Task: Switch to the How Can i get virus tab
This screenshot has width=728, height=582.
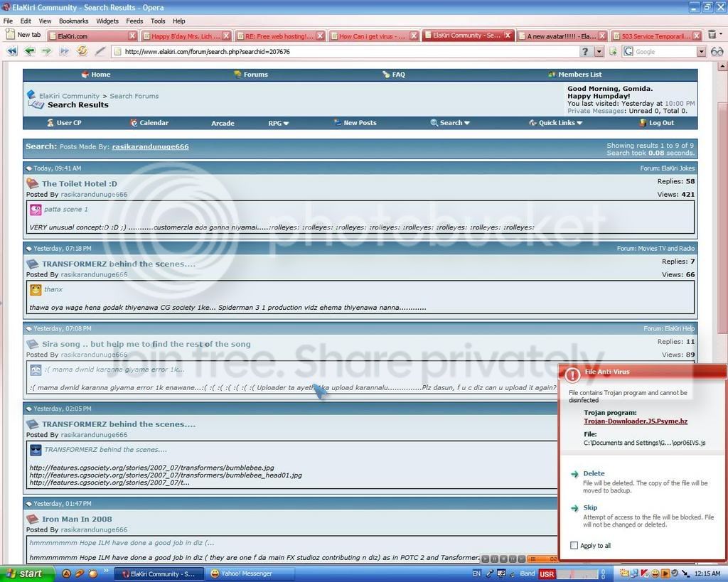Action: click(373, 36)
